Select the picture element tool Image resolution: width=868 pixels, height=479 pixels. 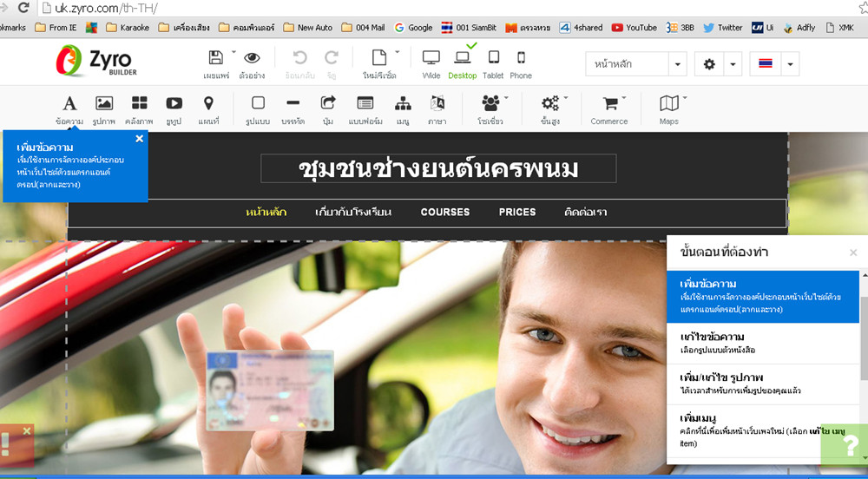(x=104, y=103)
